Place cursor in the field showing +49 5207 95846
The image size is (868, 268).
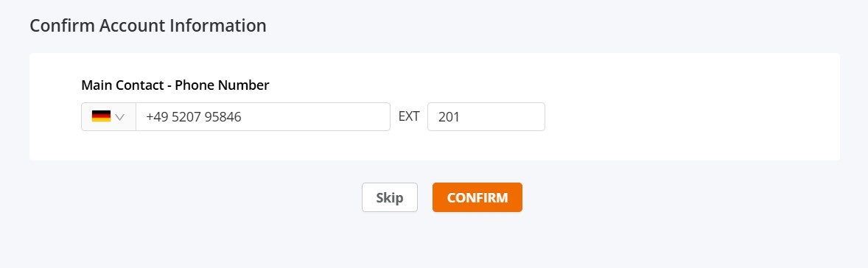tap(263, 116)
